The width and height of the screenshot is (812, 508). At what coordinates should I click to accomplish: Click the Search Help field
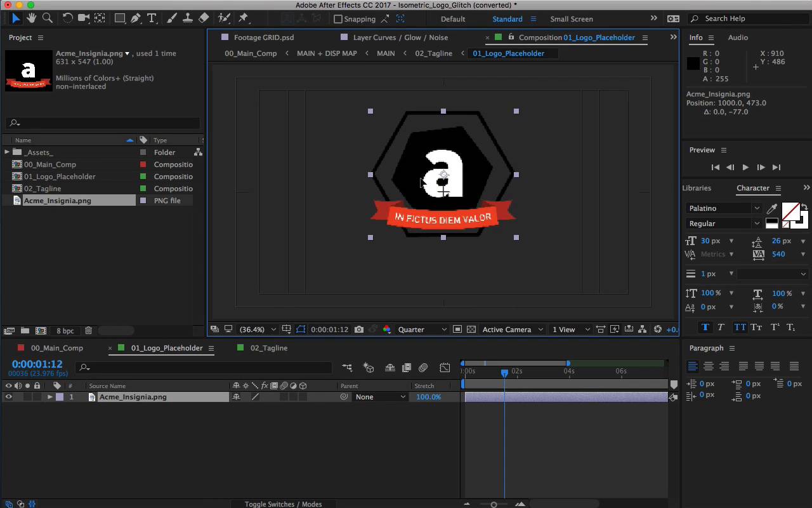tap(749, 19)
